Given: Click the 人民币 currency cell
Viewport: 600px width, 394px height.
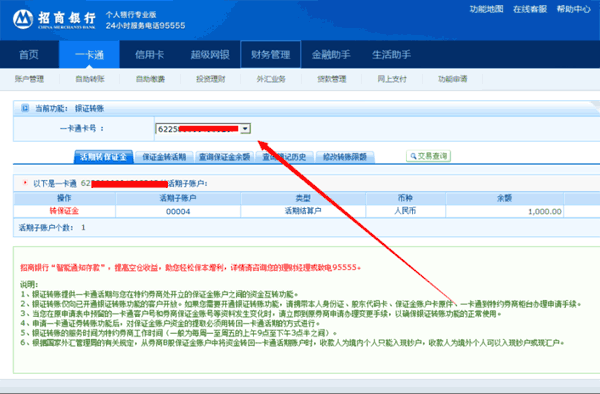Looking at the screenshot, I should click(406, 211).
